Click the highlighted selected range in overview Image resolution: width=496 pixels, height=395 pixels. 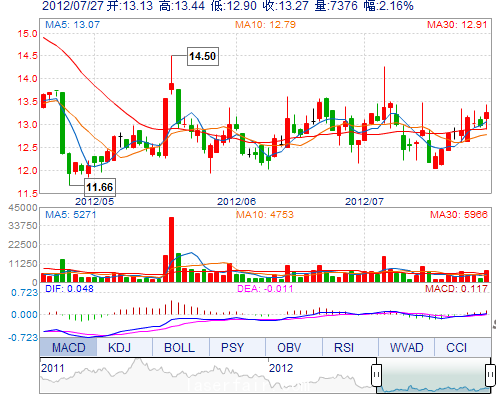(x=433, y=376)
